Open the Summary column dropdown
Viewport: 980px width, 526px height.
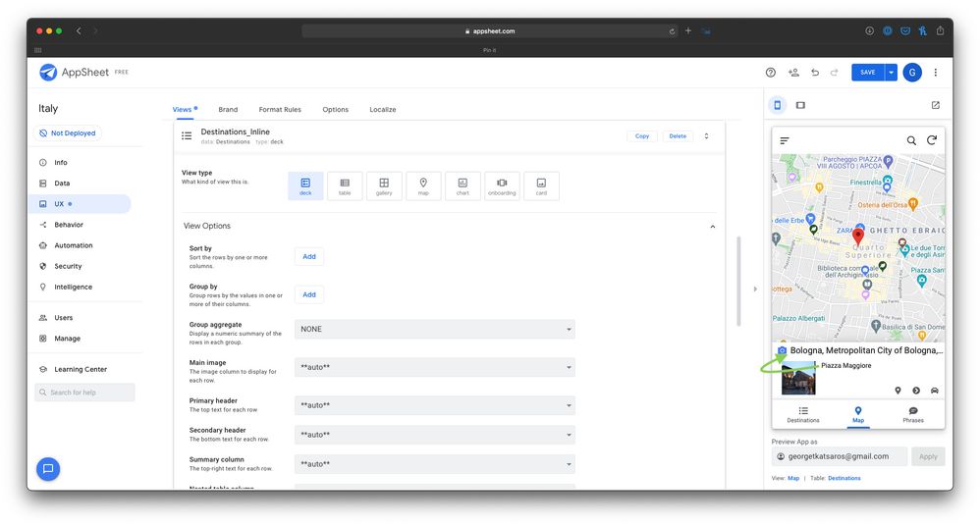(x=434, y=464)
